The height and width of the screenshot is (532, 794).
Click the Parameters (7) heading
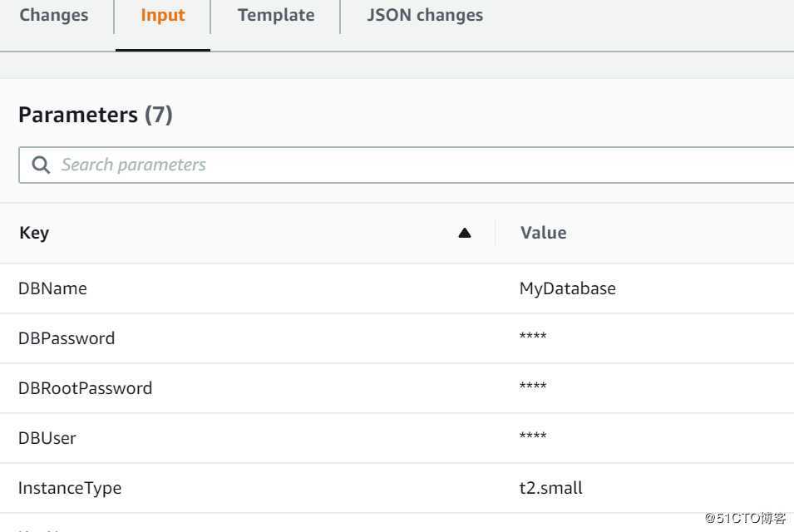tap(96, 115)
